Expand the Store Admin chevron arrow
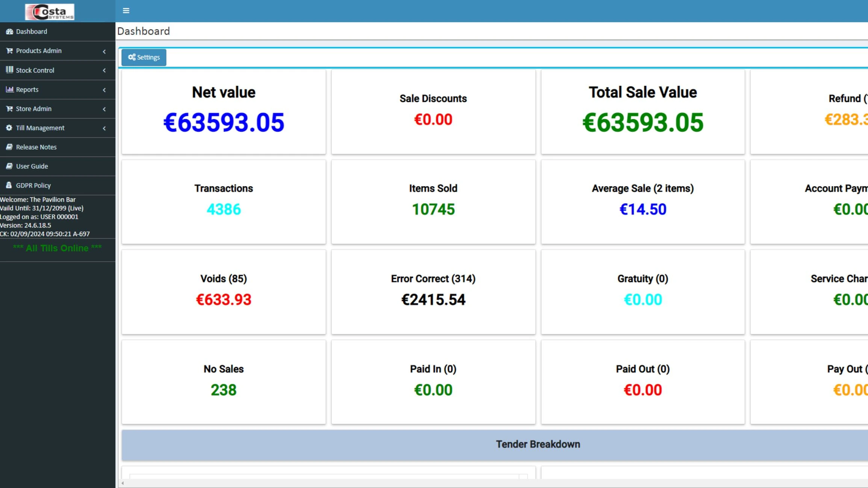Viewport: 868px width, 488px height. click(x=104, y=109)
